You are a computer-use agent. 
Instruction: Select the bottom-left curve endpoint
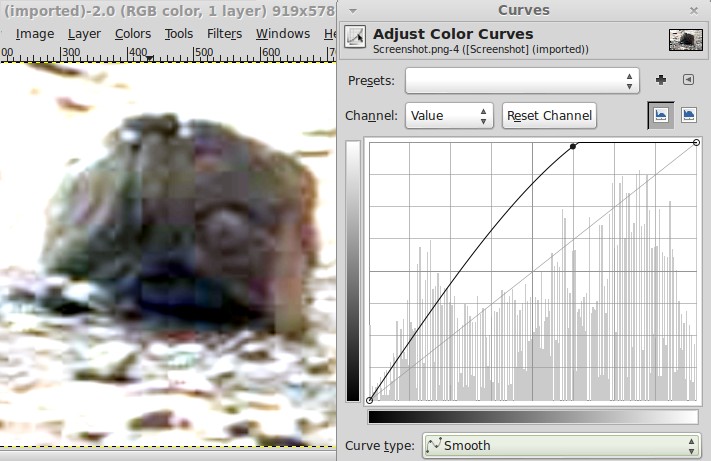tap(370, 400)
